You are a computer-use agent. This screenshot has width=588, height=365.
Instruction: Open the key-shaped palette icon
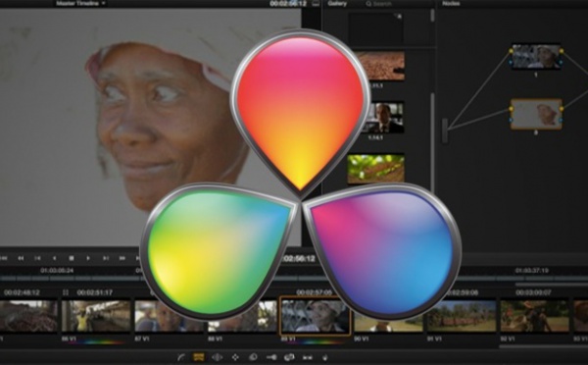pos(271,357)
